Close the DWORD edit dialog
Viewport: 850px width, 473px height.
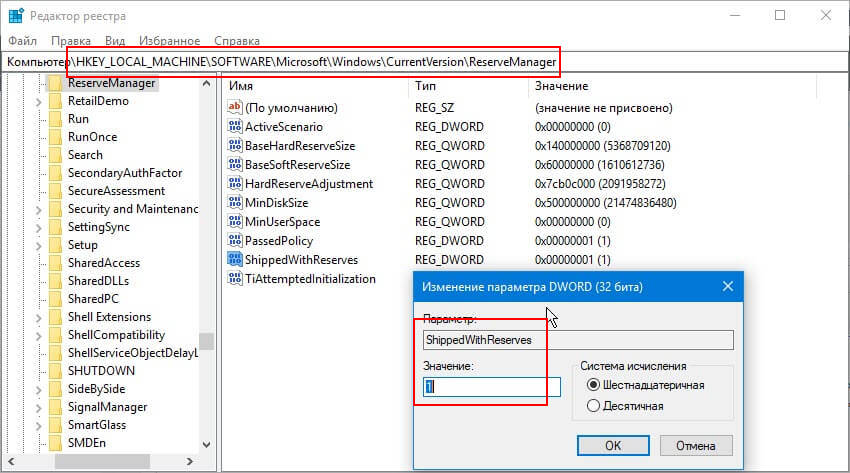tap(728, 286)
